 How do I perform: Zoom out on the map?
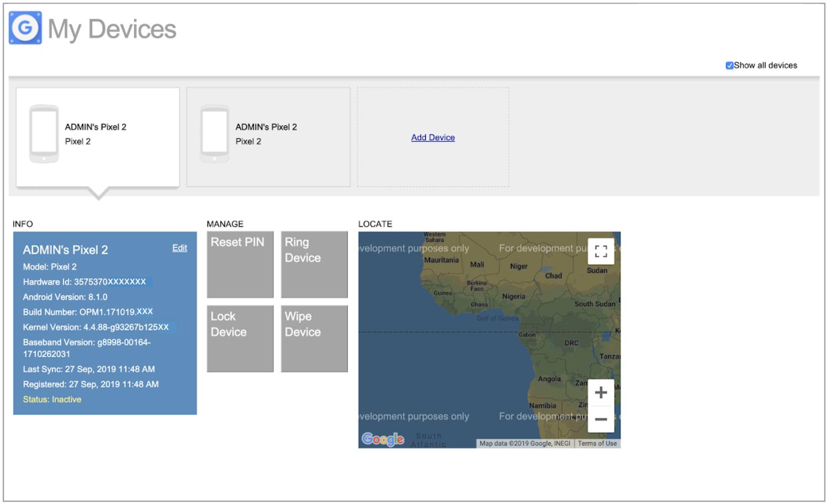coord(601,420)
